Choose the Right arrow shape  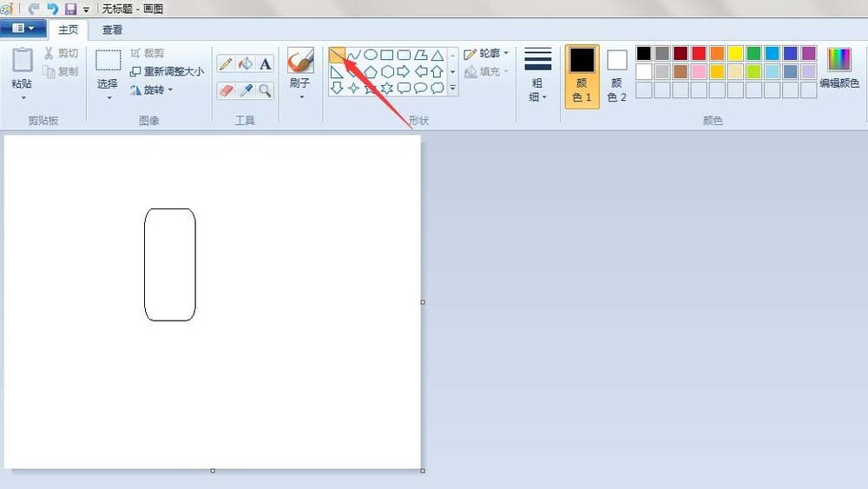pos(404,71)
